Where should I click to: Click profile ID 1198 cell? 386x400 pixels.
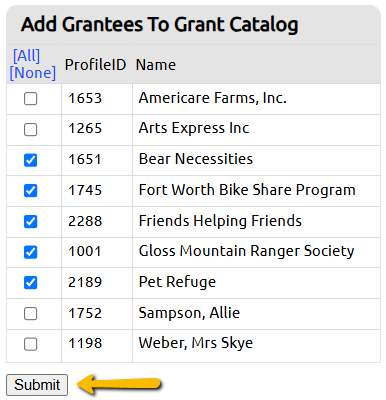97,346
